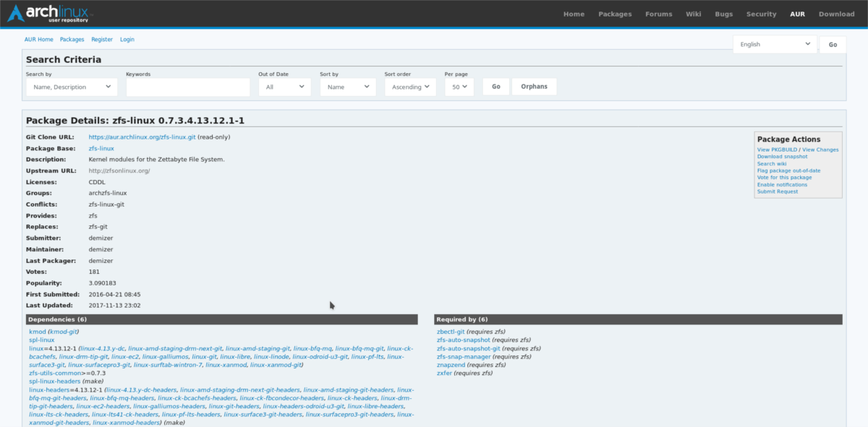
Task: Open the spl-linux-headers dependency link
Action: coord(54,381)
